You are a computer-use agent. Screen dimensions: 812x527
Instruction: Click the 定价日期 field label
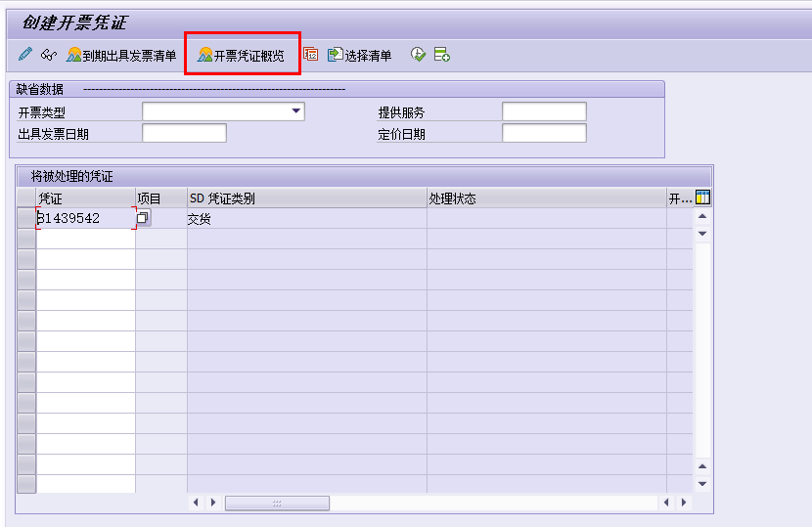[401, 134]
